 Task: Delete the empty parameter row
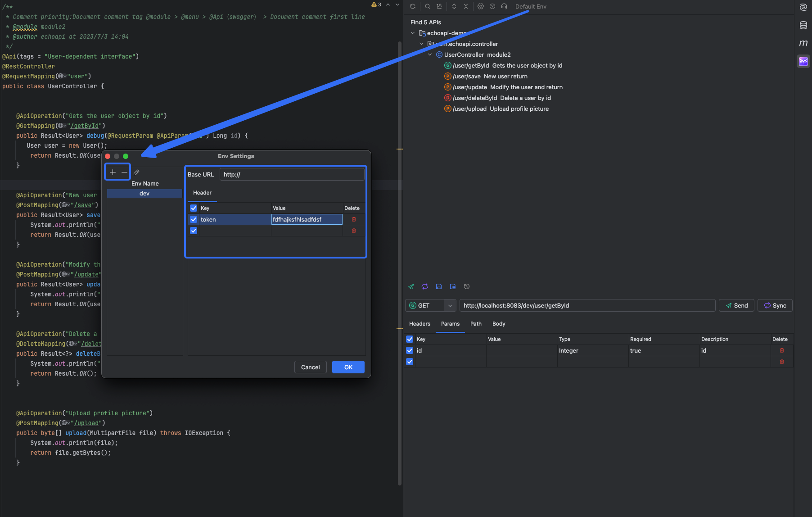click(782, 362)
